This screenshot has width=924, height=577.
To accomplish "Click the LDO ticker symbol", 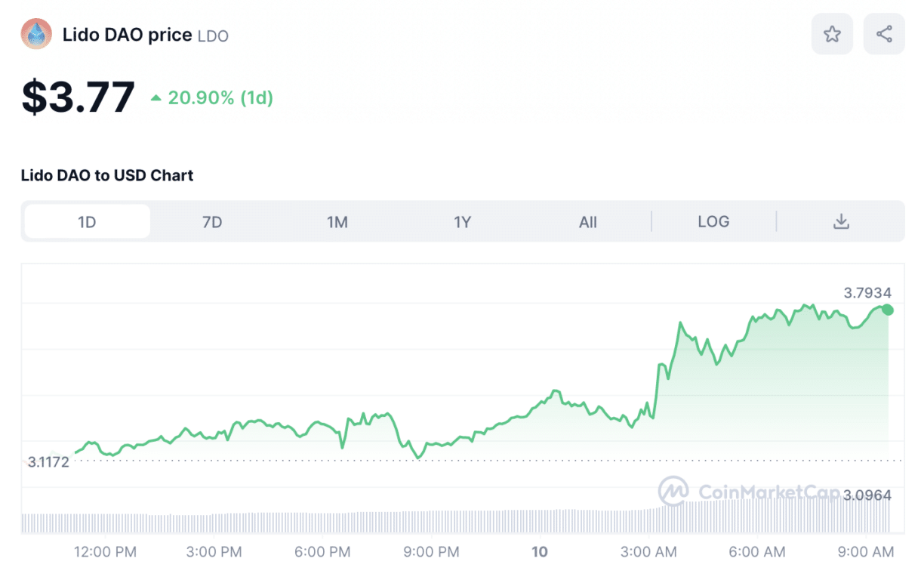I will pos(213,35).
